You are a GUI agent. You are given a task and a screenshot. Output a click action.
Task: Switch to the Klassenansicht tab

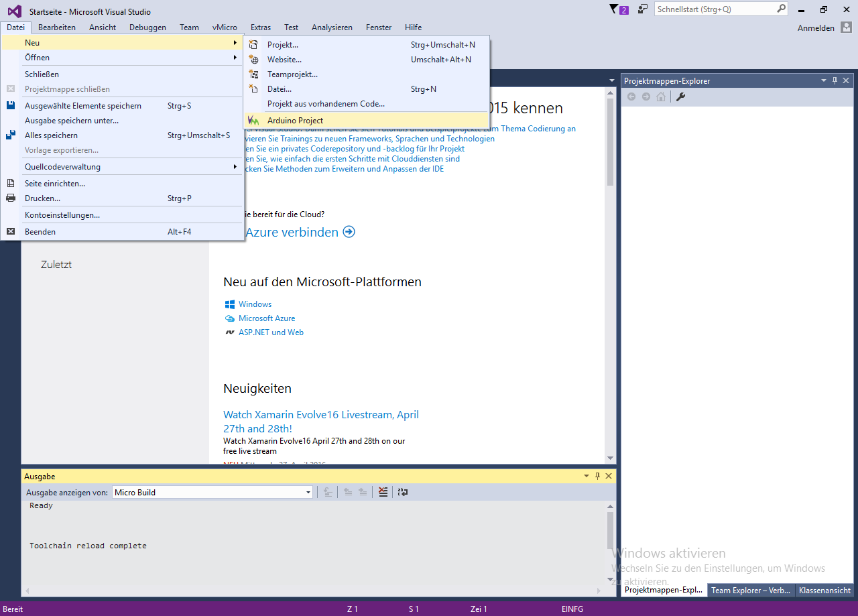pyautogui.click(x=824, y=591)
